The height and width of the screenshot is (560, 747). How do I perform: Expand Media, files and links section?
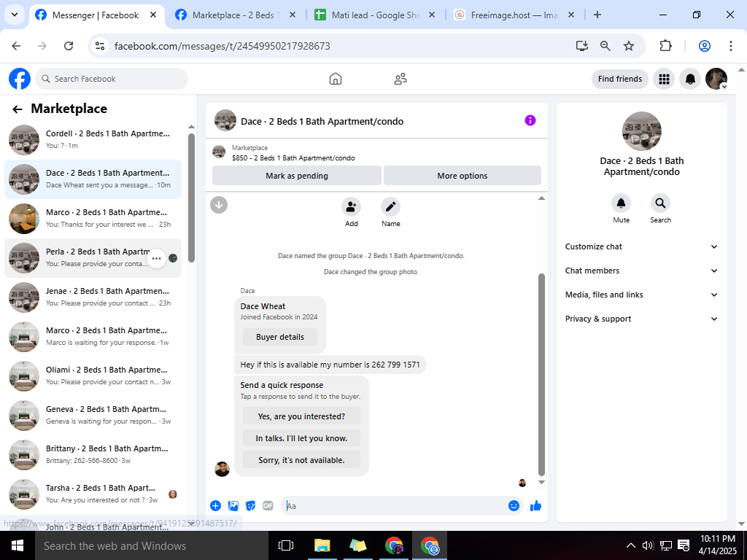point(641,295)
